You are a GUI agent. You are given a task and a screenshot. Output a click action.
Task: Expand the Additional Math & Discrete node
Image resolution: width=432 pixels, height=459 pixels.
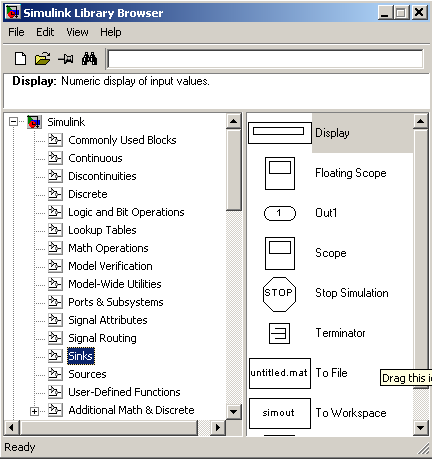[34, 412]
